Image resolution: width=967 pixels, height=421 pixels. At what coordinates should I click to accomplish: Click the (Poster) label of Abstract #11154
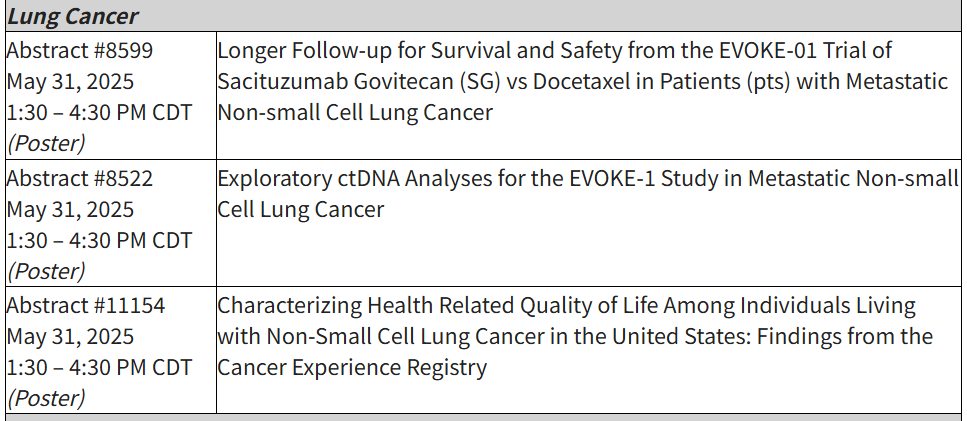[46, 399]
